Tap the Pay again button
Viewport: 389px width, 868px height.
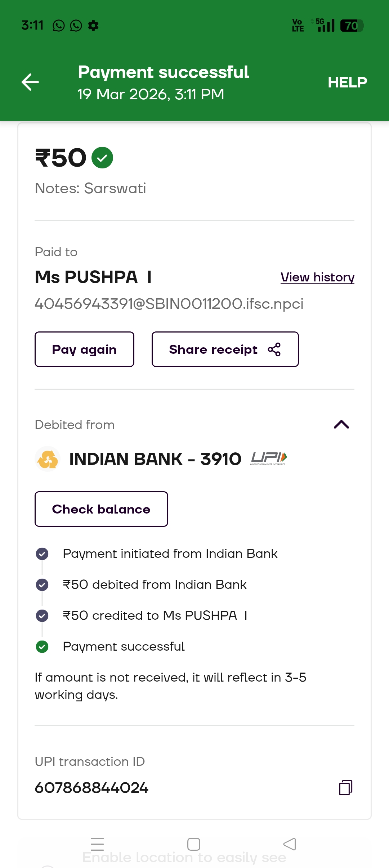tap(84, 349)
